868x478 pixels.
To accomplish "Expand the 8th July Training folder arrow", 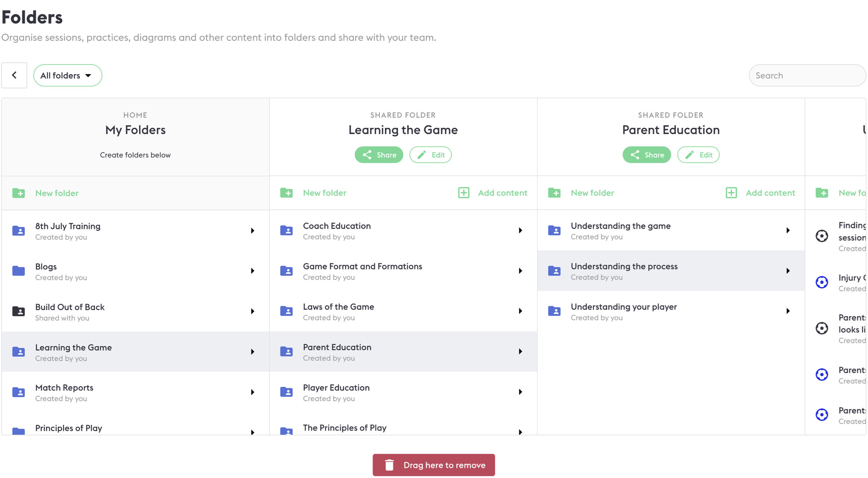I will click(x=253, y=231).
